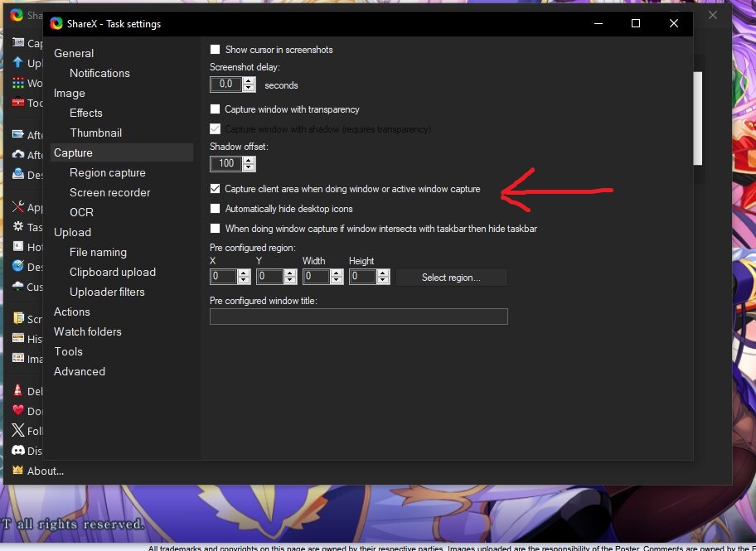Open Actions settings page

coord(72,312)
